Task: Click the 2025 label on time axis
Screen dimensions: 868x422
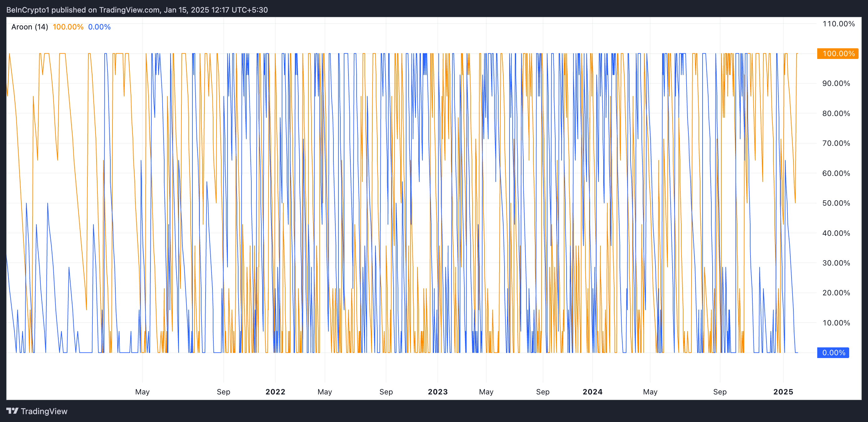Action: pyautogui.click(x=783, y=392)
